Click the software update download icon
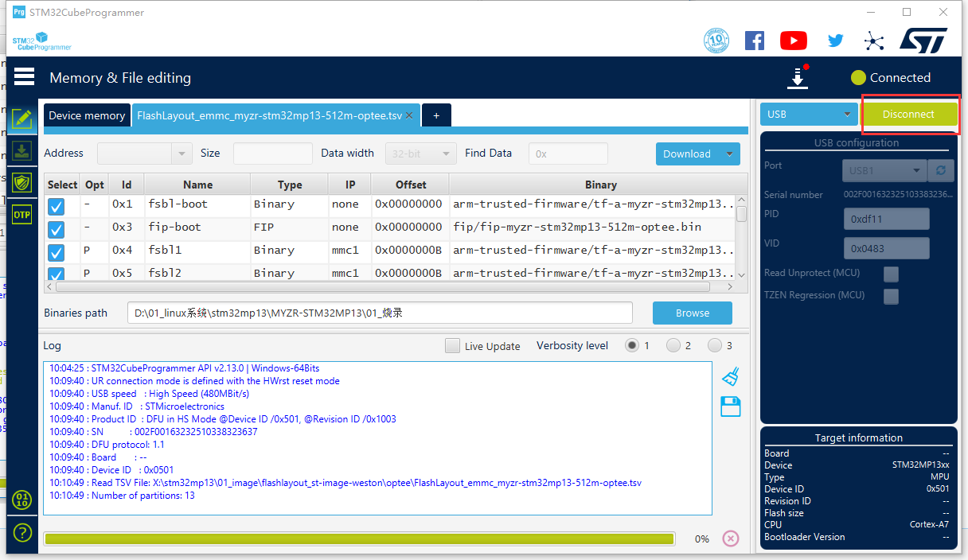The image size is (968, 560). [798, 77]
